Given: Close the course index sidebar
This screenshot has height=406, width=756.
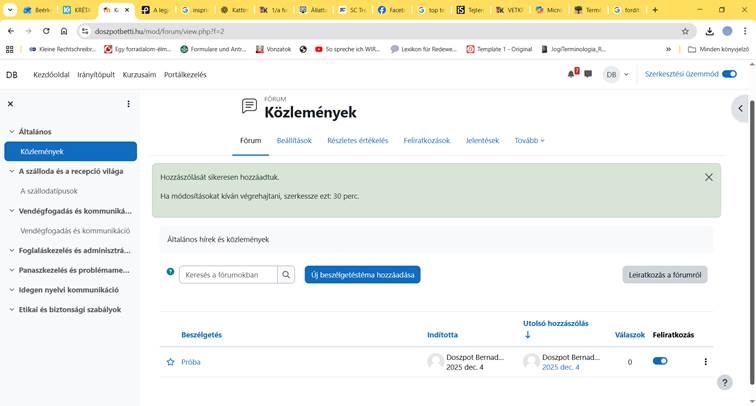Looking at the screenshot, I should tap(10, 104).
